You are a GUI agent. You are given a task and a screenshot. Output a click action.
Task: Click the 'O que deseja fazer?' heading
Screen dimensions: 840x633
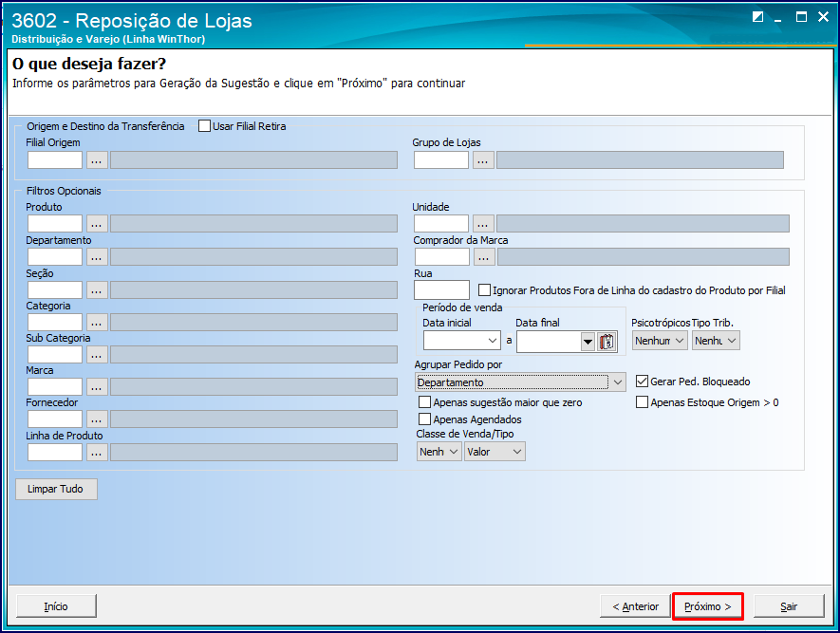89,64
